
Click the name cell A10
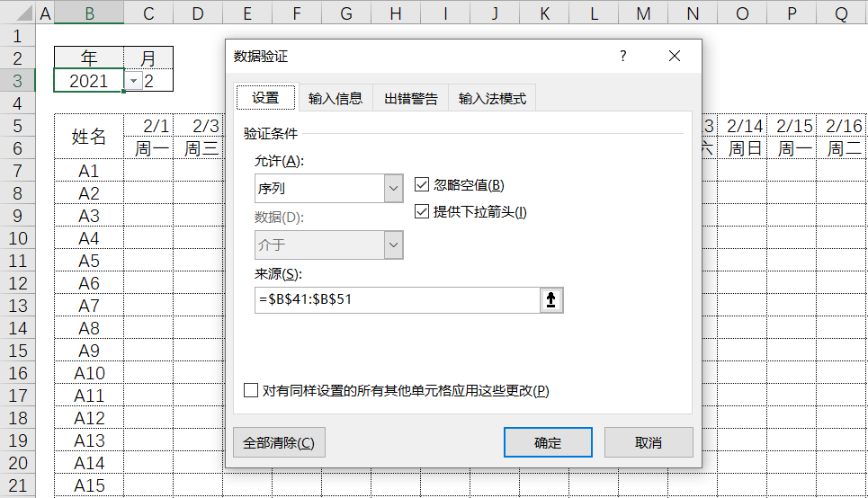(x=88, y=373)
